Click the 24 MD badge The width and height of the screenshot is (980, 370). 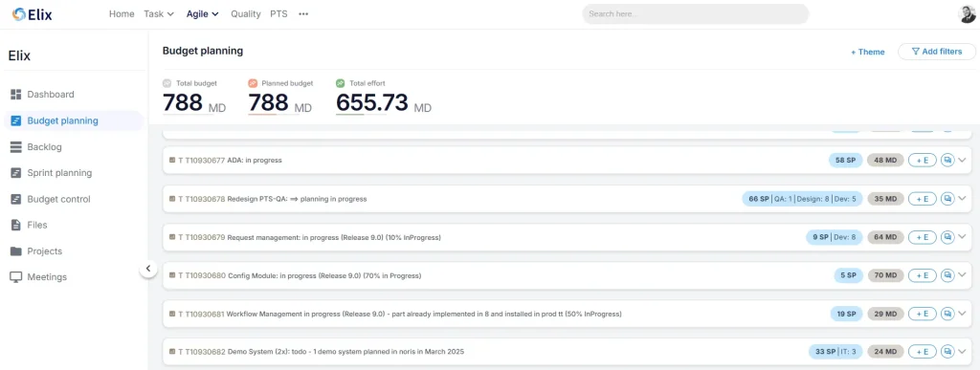point(885,352)
